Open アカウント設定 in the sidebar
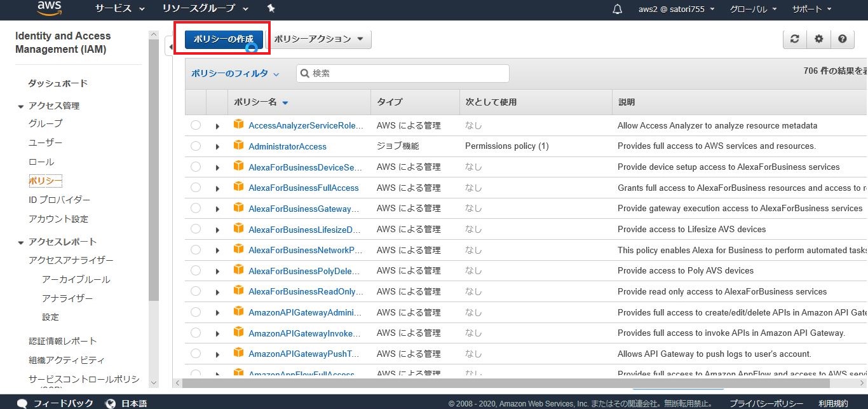 [58, 219]
